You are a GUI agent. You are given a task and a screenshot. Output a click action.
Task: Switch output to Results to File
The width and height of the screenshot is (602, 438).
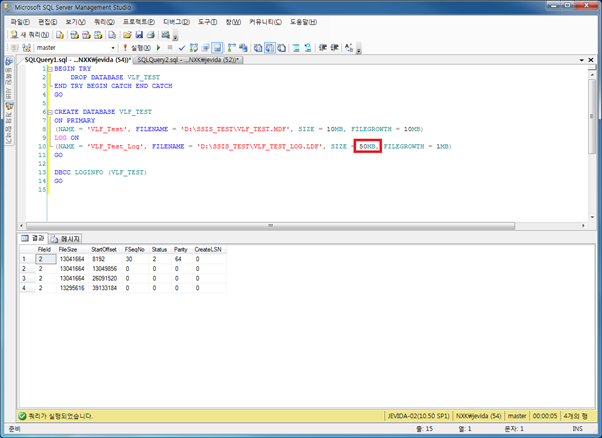[281, 48]
